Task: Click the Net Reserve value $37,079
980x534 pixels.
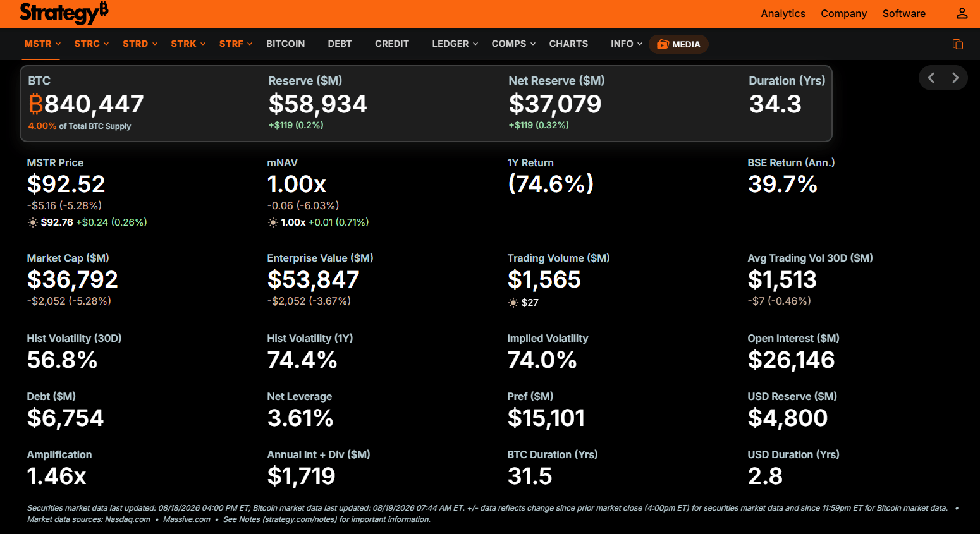Action: pyautogui.click(x=554, y=104)
